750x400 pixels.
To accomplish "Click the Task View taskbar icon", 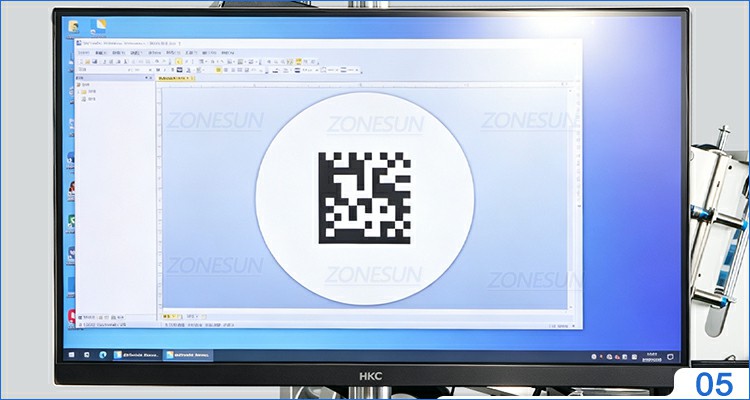I will 87,355.
